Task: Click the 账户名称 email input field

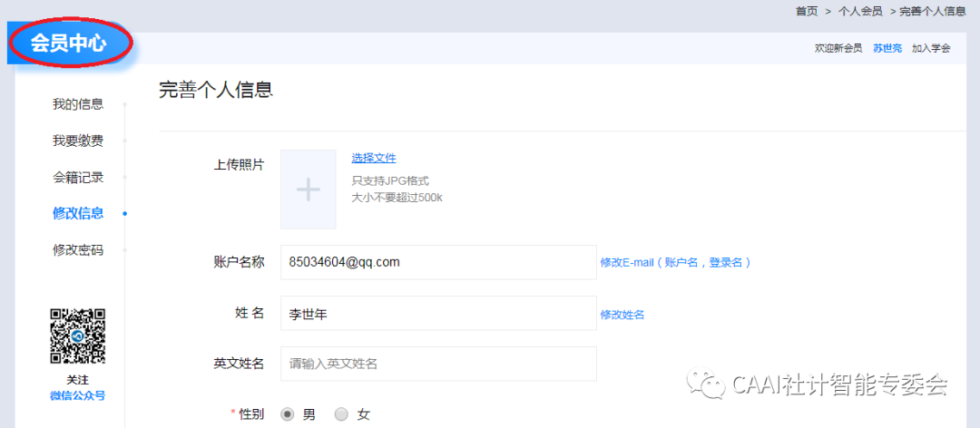Action: click(x=438, y=262)
